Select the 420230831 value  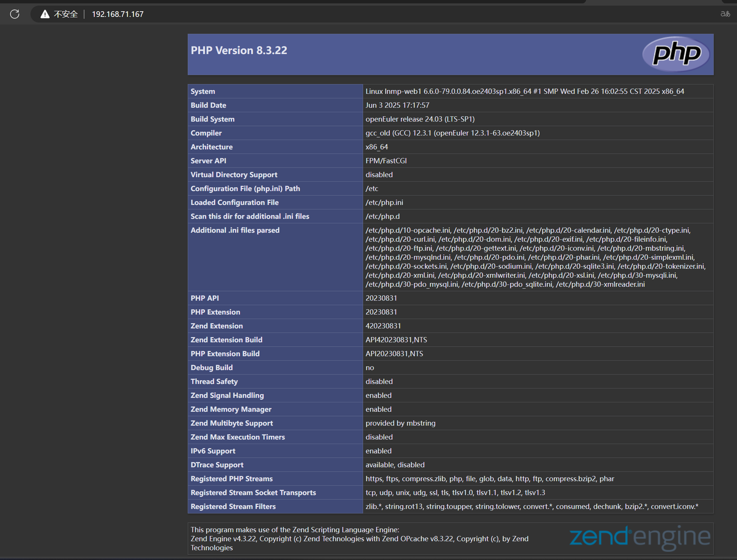(383, 326)
